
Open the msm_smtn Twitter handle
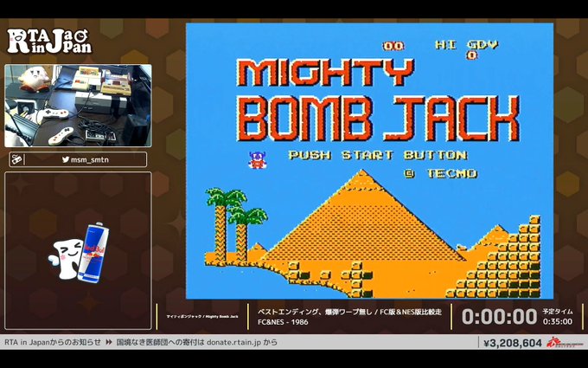90,159
